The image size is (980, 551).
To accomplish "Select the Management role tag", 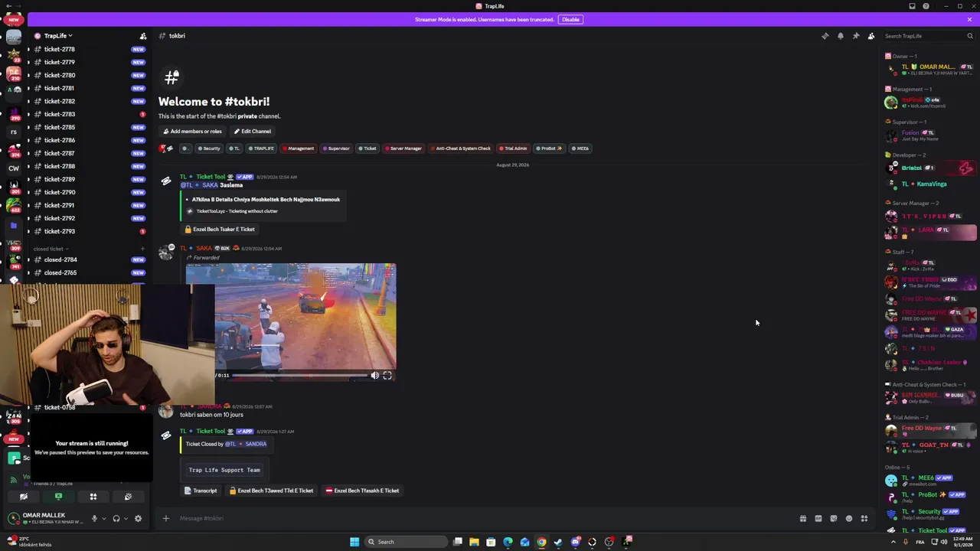I will click(x=298, y=148).
